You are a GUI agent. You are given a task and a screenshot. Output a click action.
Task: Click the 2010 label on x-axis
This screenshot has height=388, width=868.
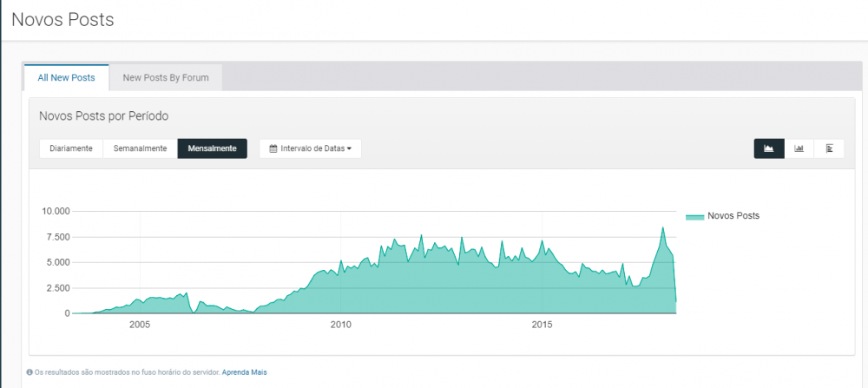[x=340, y=325]
